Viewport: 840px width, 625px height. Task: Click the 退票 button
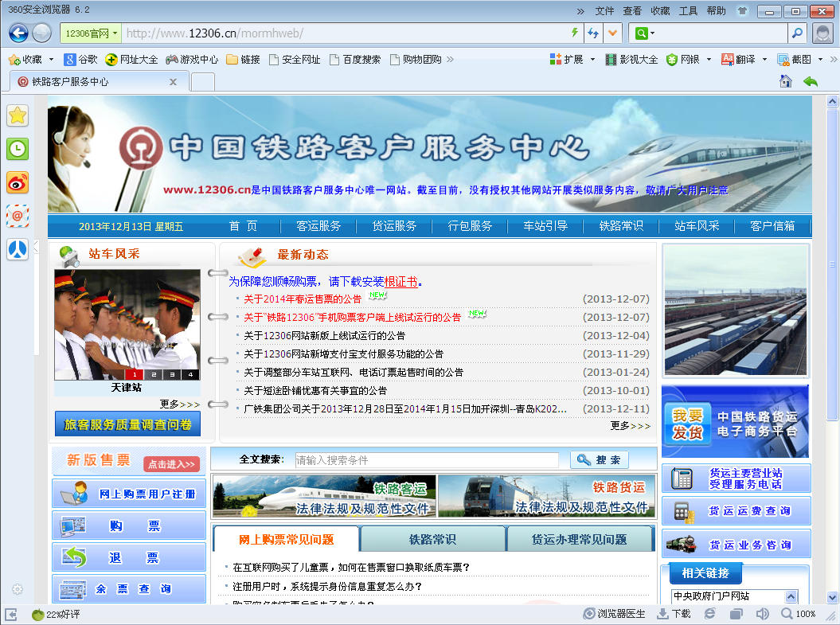[x=129, y=557]
